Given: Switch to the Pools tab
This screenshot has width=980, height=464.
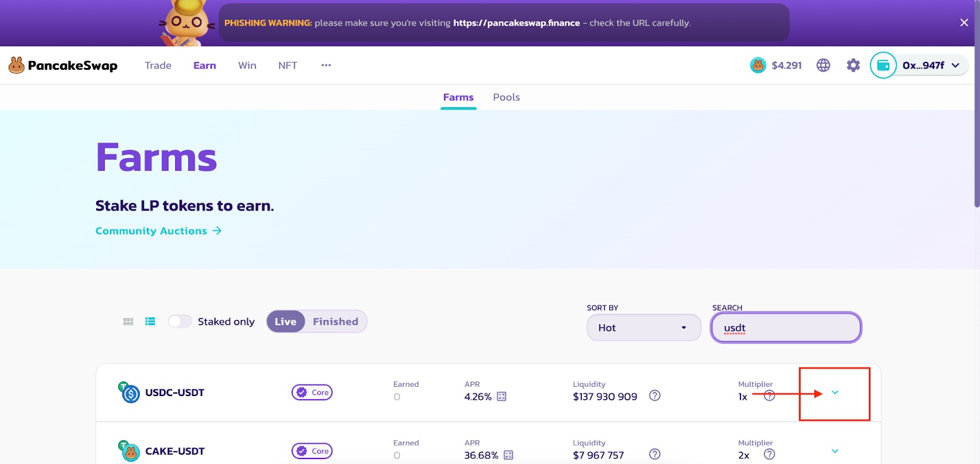Looking at the screenshot, I should [507, 97].
